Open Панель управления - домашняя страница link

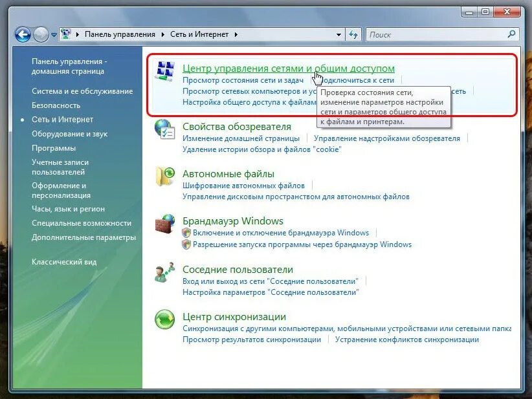[x=69, y=66]
